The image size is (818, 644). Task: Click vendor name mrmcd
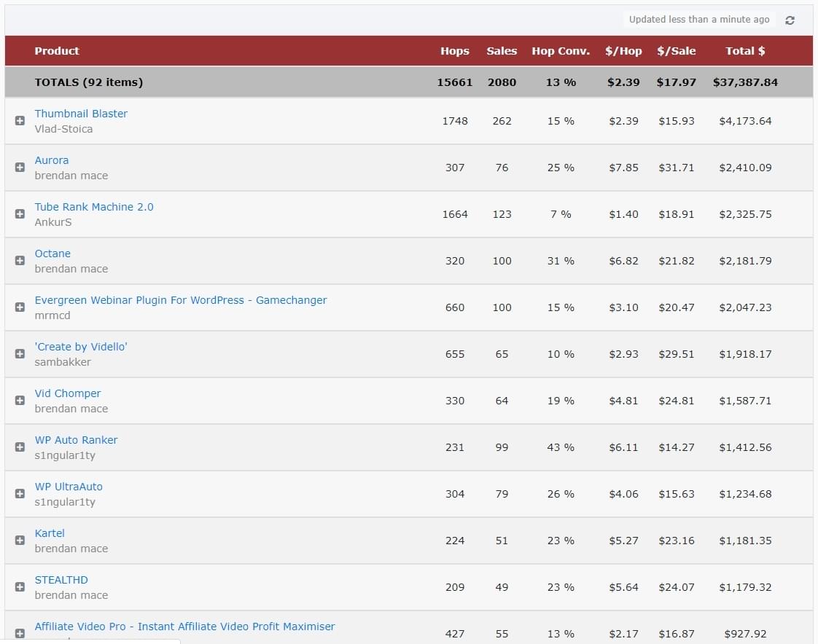click(52, 315)
